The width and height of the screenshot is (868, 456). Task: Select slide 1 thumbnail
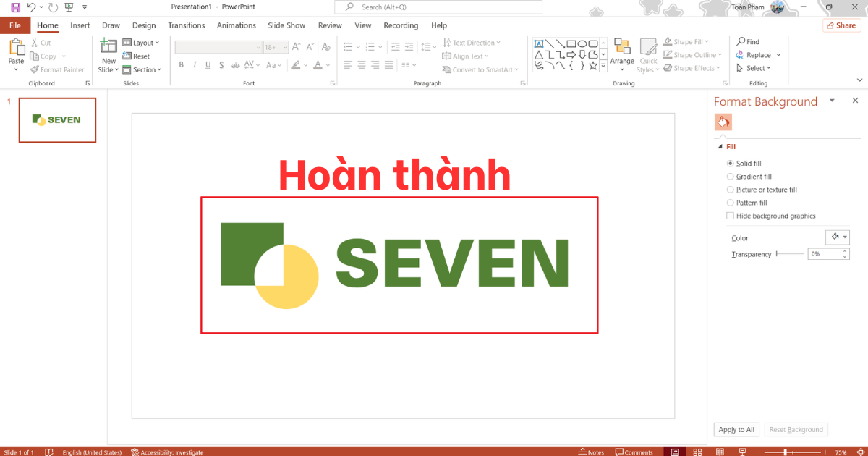pos(57,120)
